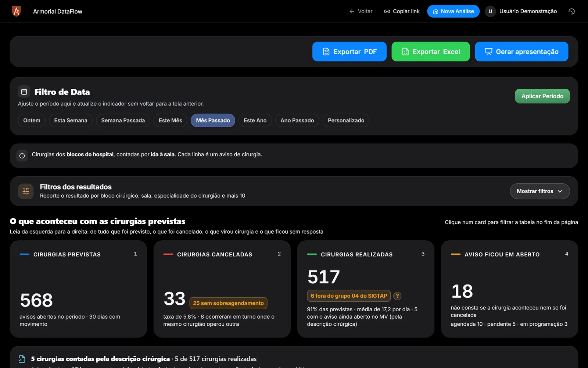This screenshot has width=588, height=368.
Task: Click the presentation screen icon
Action: pos(488,52)
